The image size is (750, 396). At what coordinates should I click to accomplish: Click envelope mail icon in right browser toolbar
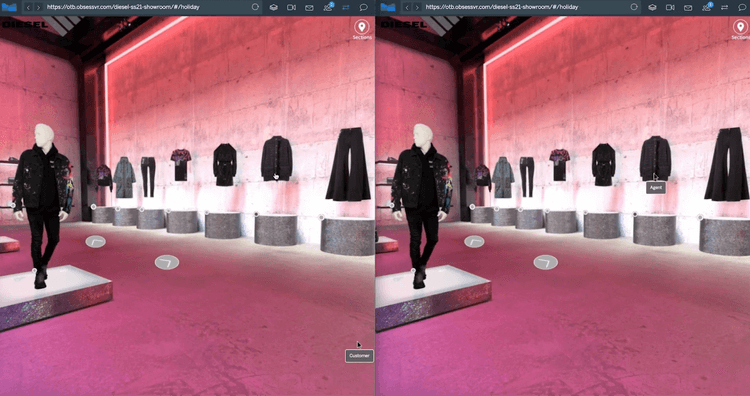click(x=688, y=7)
